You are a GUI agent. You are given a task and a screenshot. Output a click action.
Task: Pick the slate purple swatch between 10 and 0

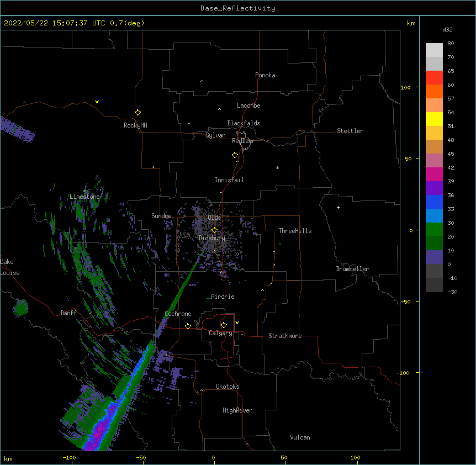tap(434, 257)
